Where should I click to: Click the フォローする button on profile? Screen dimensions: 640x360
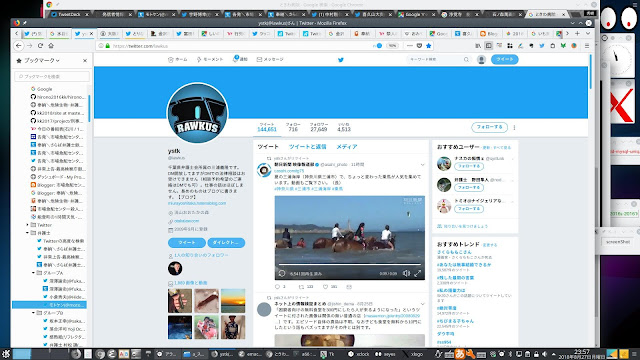pyautogui.click(x=489, y=127)
